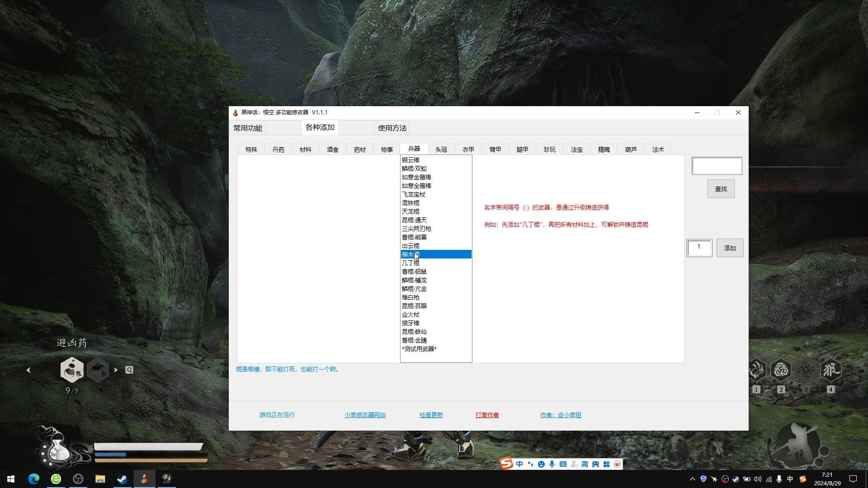
Task: Click the gamepad icon in Sogou toolbar
Action: (x=595, y=464)
